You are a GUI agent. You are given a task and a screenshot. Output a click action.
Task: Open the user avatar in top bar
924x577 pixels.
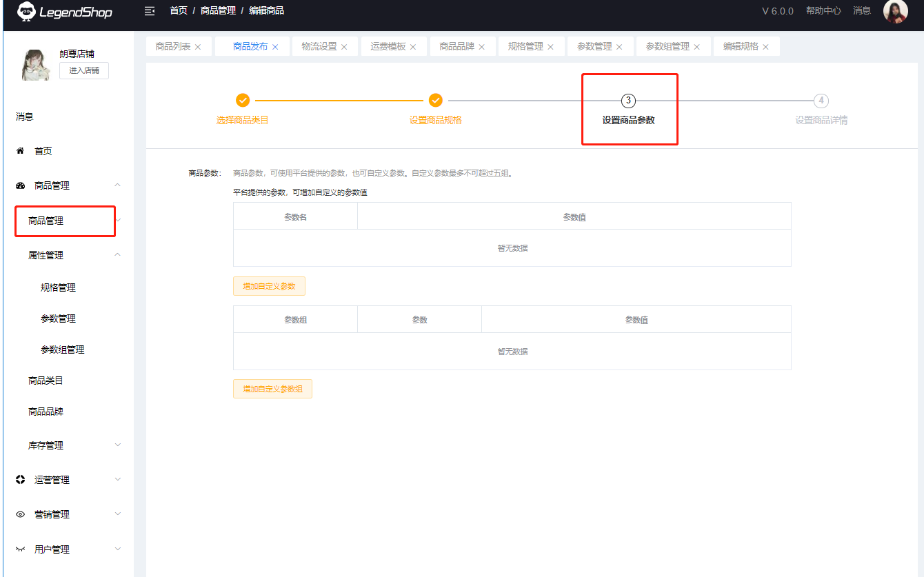click(895, 12)
